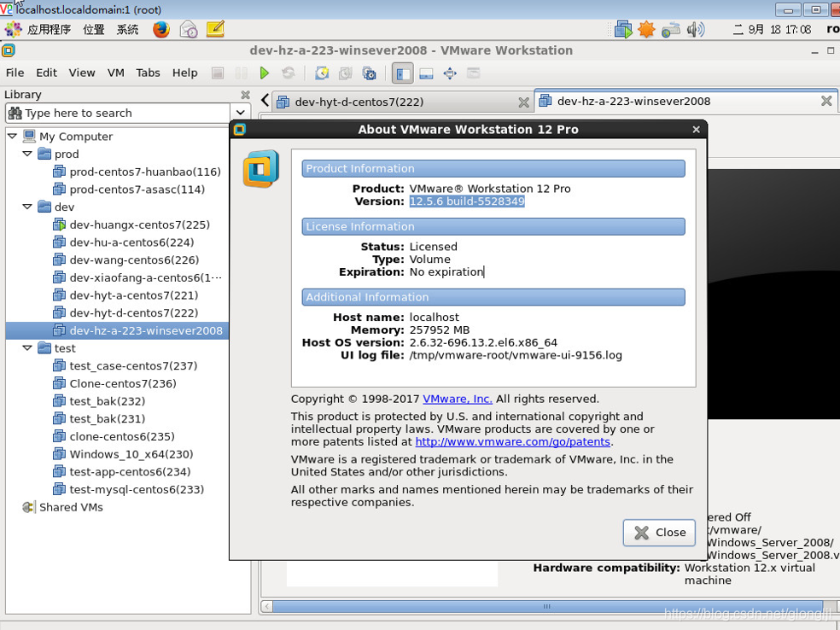
Task: Select dev-hyt-a-centos7(221) VM
Action: (x=133, y=295)
